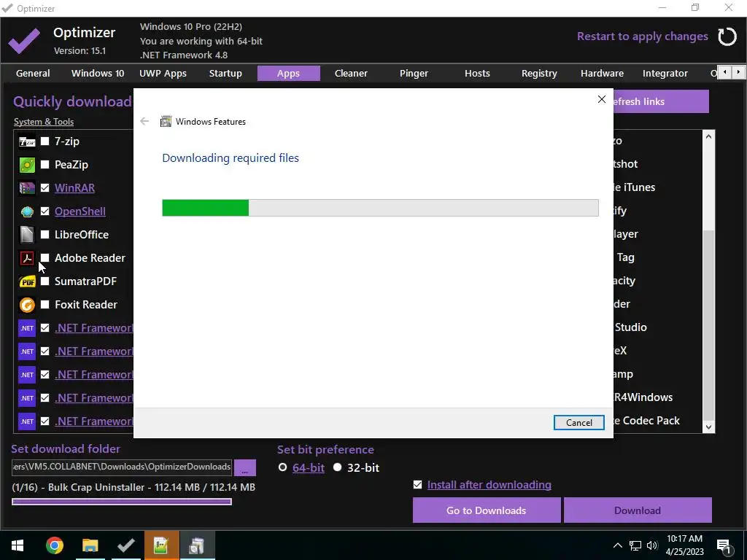Open volume control tray icon
The width and height of the screenshot is (747, 560).
tap(651, 545)
